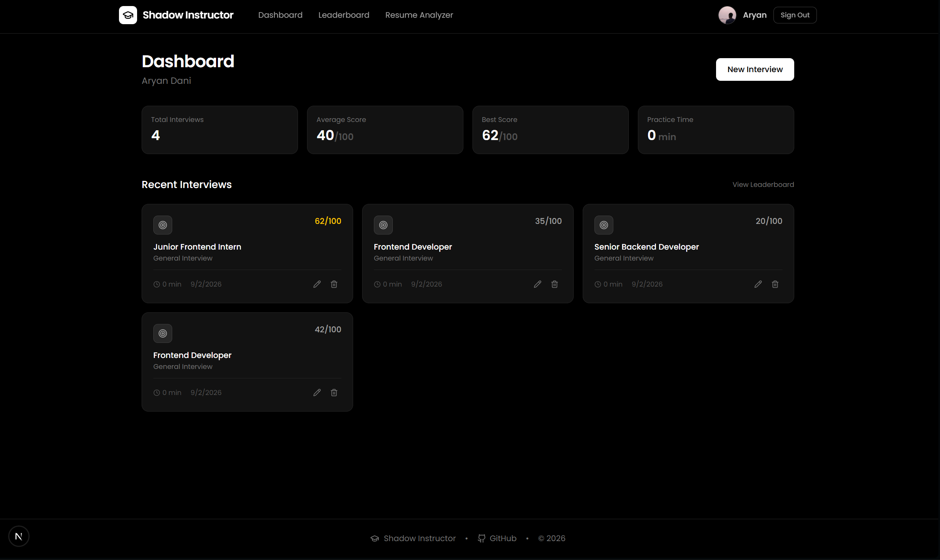The image size is (940, 560).
Task: Open the GitHub link in the footer
Action: click(x=497, y=538)
